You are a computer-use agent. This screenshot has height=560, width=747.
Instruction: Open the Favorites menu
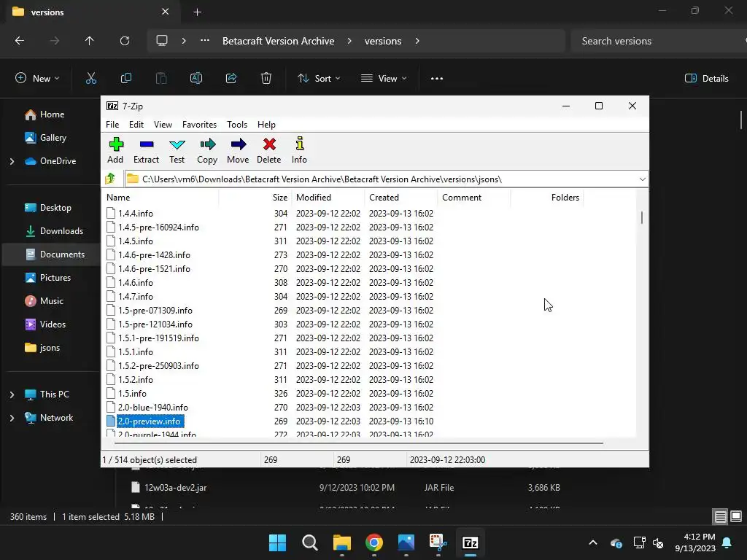199,124
